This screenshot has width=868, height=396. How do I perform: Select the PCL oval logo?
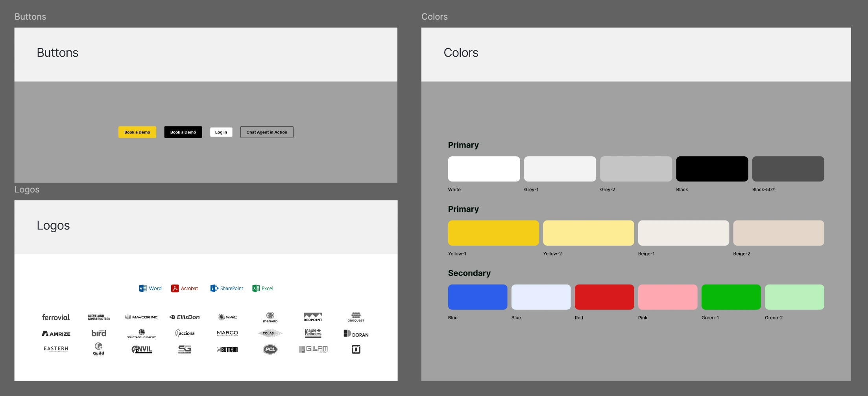point(270,349)
